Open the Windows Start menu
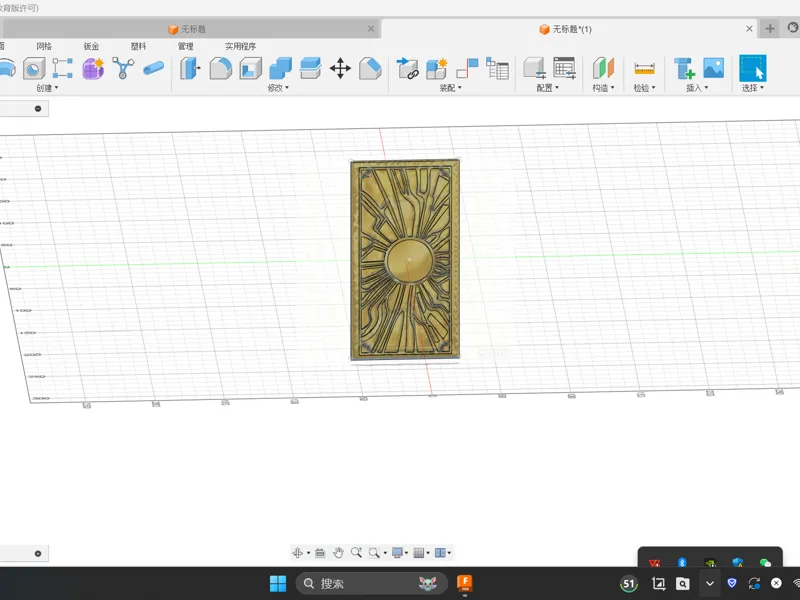The height and width of the screenshot is (600, 800). coord(278,583)
